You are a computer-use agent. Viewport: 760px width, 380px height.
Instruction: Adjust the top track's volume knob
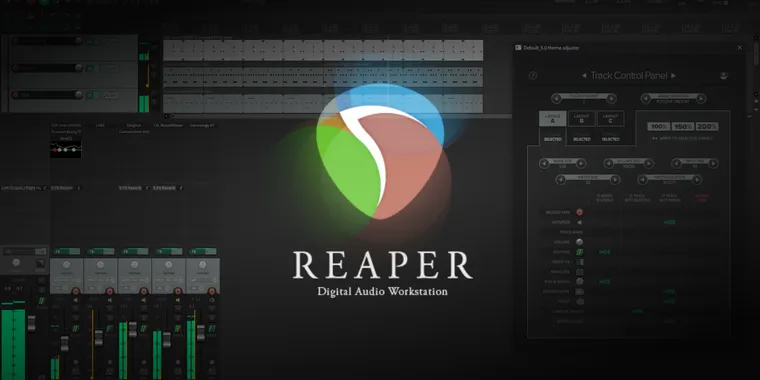pyautogui.click(x=79, y=41)
